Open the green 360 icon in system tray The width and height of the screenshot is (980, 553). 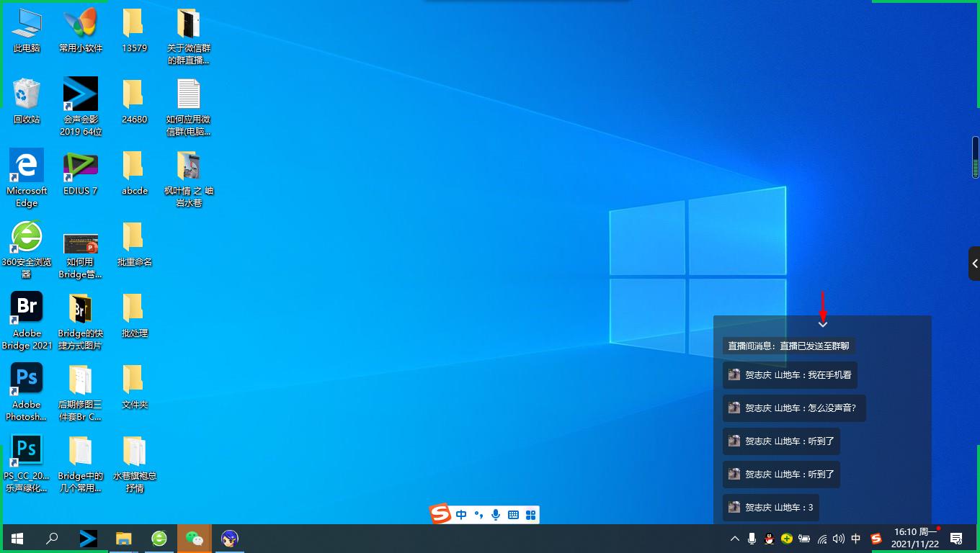(787, 539)
